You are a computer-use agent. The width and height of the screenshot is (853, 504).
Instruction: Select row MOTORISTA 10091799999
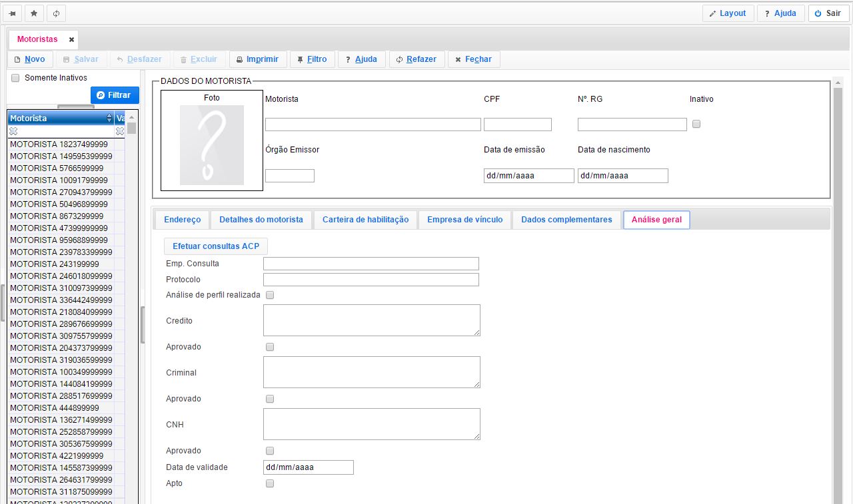[x=66, y=180]
